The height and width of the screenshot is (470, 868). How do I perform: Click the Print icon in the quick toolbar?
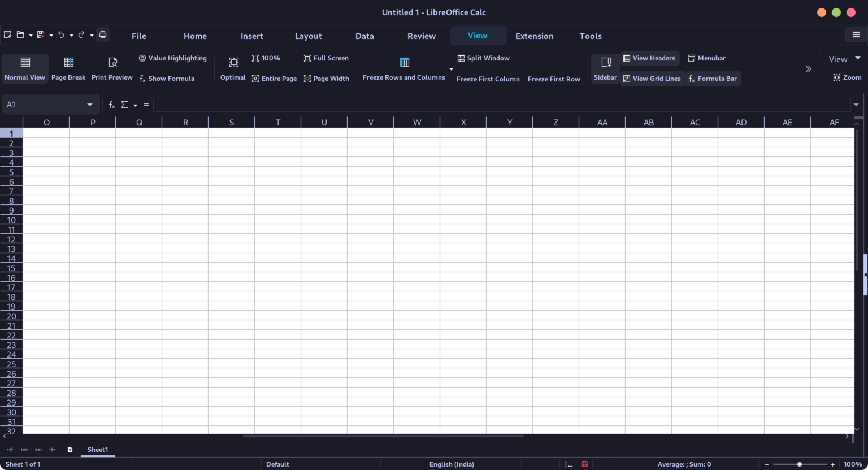pyautogui.click(x=102, y=34)
